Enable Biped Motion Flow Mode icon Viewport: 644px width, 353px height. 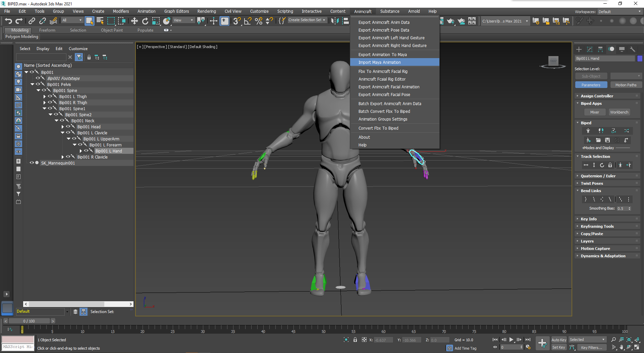coord(613,131)
